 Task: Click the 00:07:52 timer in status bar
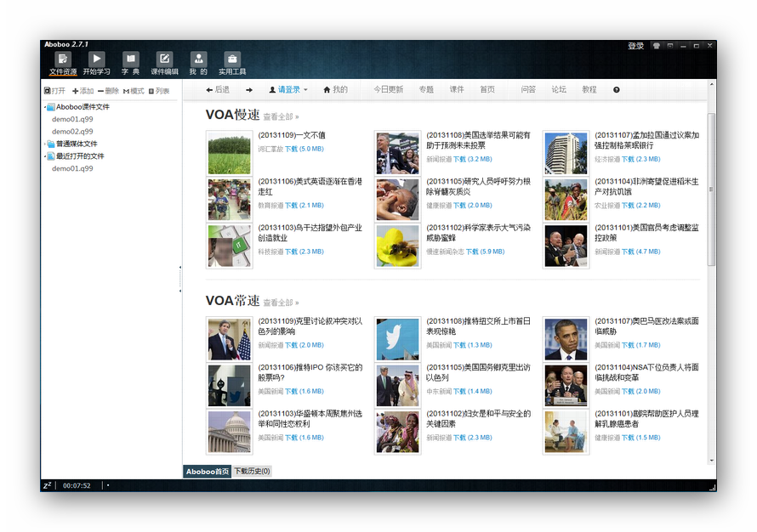pos(77,486)
